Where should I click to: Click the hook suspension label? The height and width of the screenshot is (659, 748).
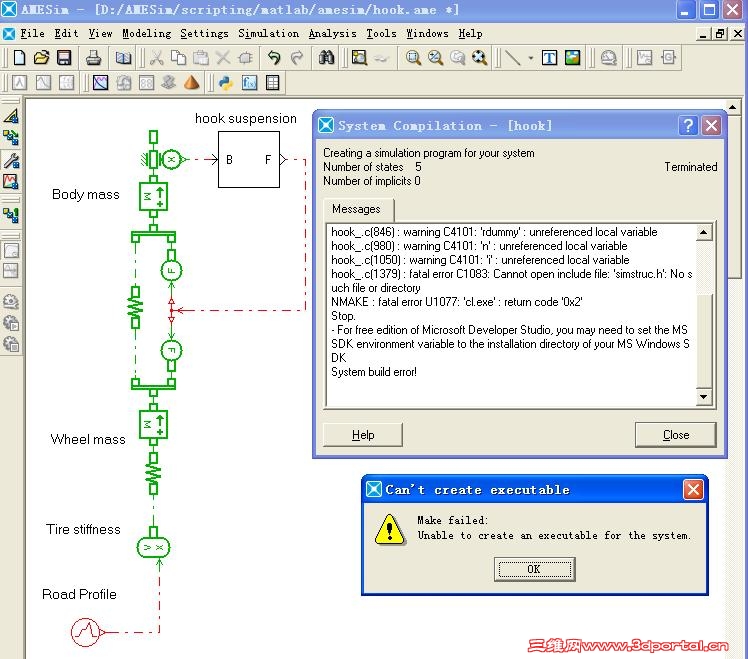(x=246, y=118)
